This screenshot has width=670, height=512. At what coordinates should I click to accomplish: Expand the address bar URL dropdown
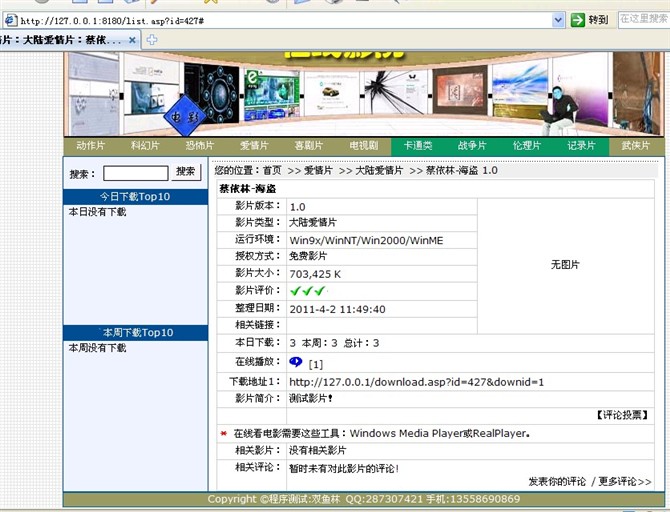559,19
